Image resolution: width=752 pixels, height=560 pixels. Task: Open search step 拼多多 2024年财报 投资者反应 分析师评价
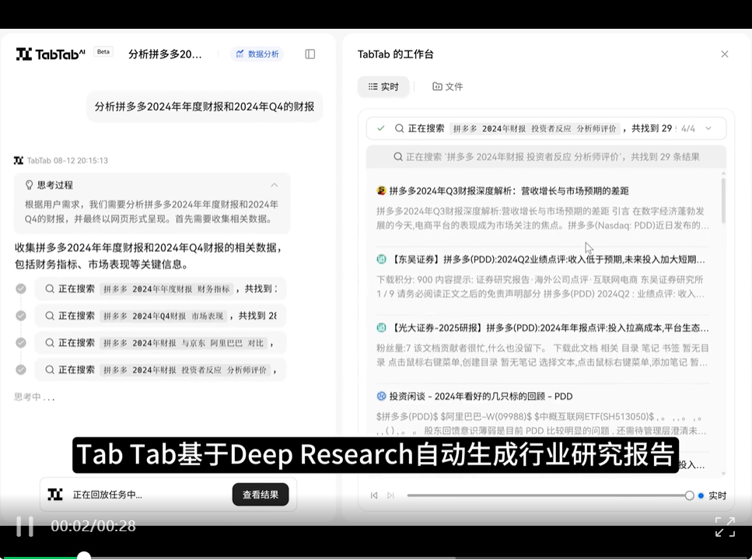click(x=161, y=369)
